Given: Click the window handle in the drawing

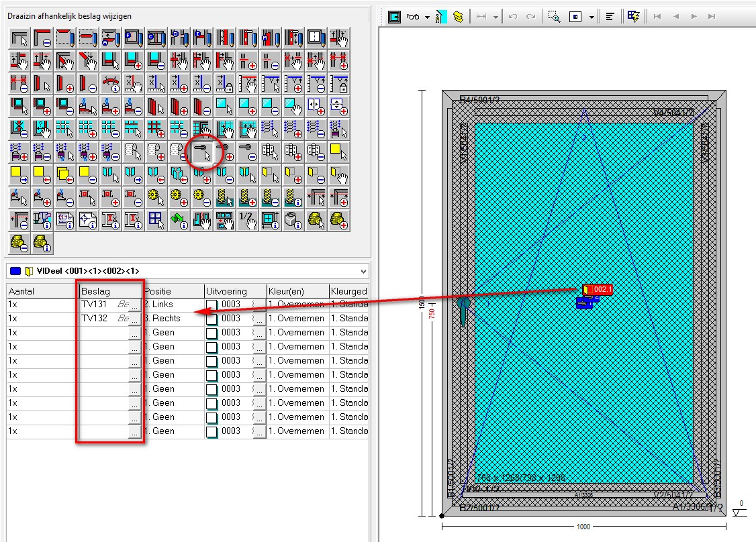Looking at the screenshot, I should (x=463, y=311).
